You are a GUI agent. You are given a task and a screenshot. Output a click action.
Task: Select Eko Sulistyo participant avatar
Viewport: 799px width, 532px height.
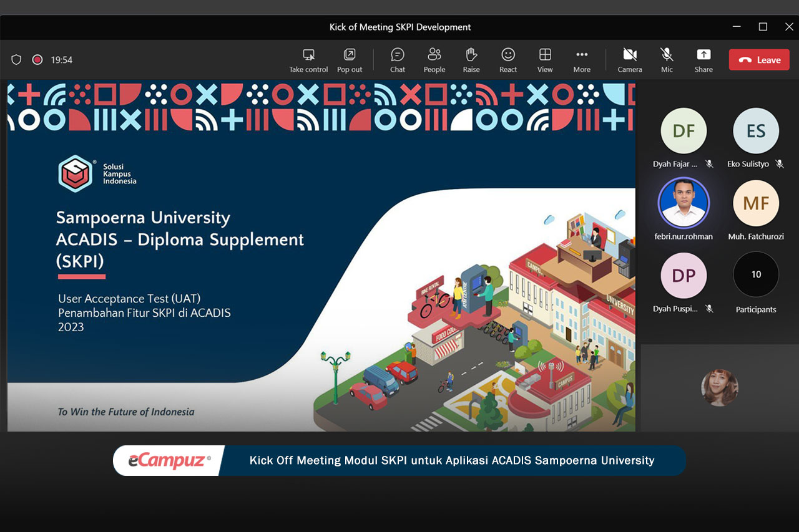point(756,131)
